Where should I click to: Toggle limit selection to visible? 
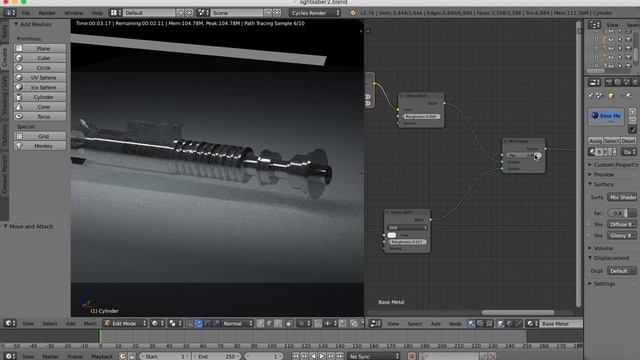(289, 324)
